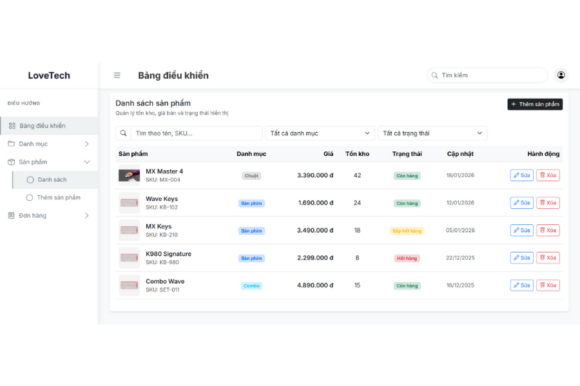Image resolution: width=580 pixels, height=386 pixels.
Task: Click the magnifier icon beside product search
Action: tap(124, 133)
